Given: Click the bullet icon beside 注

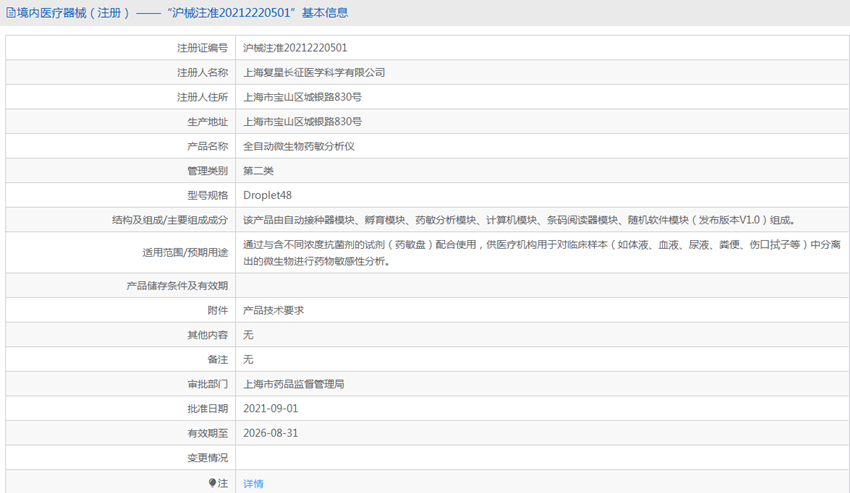Looking at the screenshot, I should [x=212, y=483].
